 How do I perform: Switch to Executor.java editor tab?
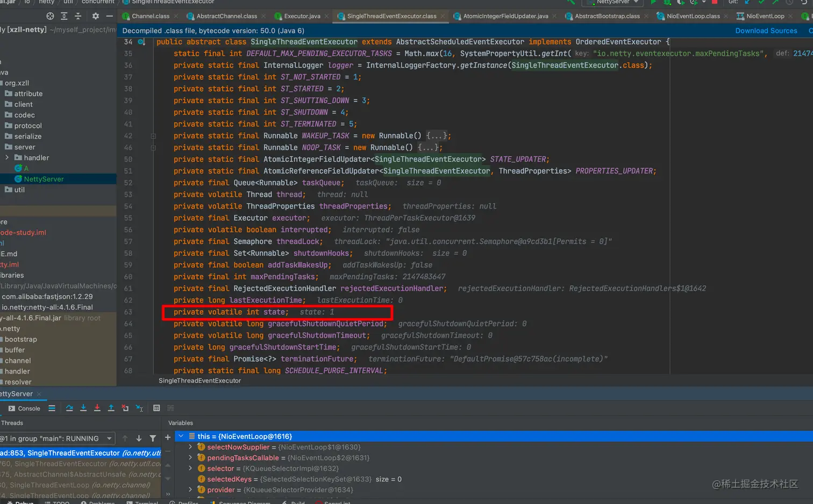coord(302,16)
